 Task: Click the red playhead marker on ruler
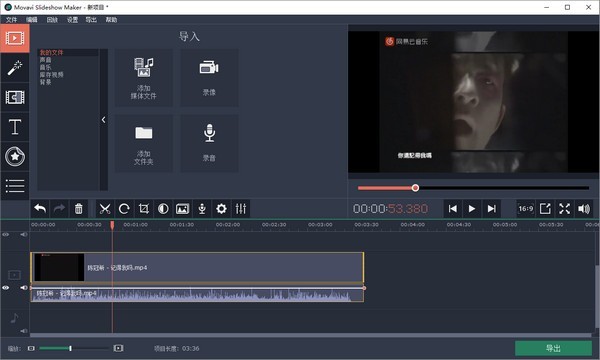tap(112, 225)
